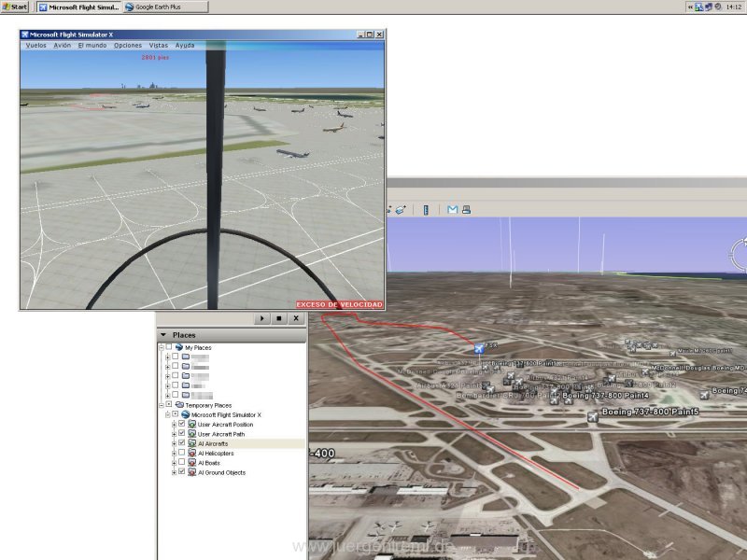The height and width of the screenshot is (560, 747).
Task: Stop the tour playback
Action: pyautogui.click(x=278, y=318)
